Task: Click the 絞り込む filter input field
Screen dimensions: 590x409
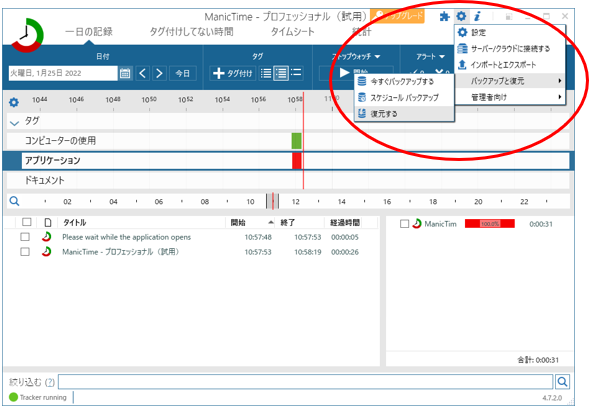Action: 306,382
